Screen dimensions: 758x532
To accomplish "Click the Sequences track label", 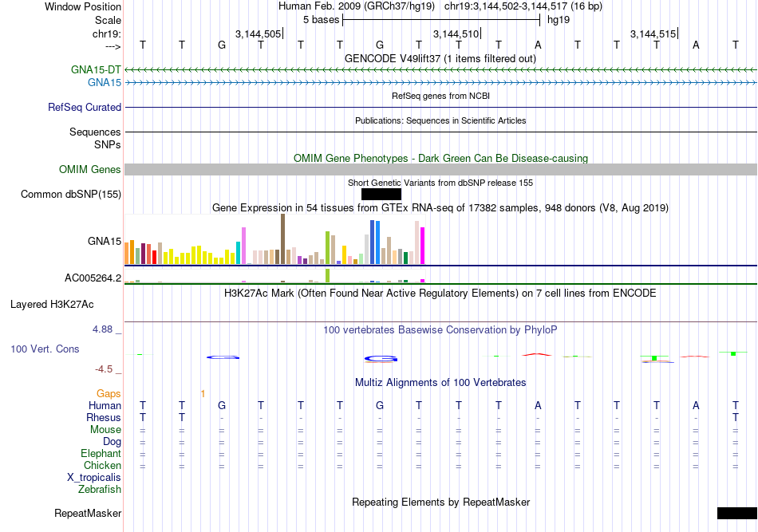I will pos(95,132).
